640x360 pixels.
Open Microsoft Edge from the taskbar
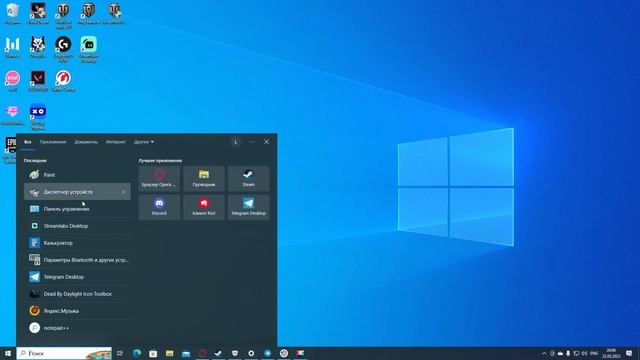tap(137, 353)
